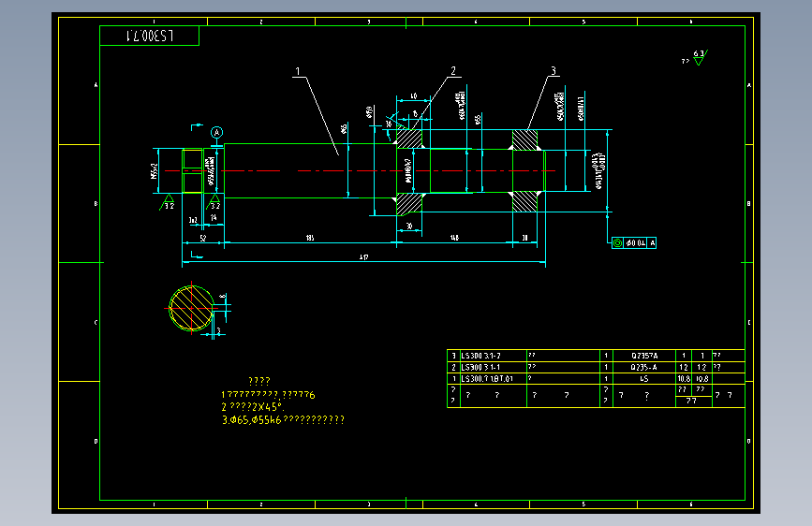Click the hatched circular cross-section view

[192, 309]
